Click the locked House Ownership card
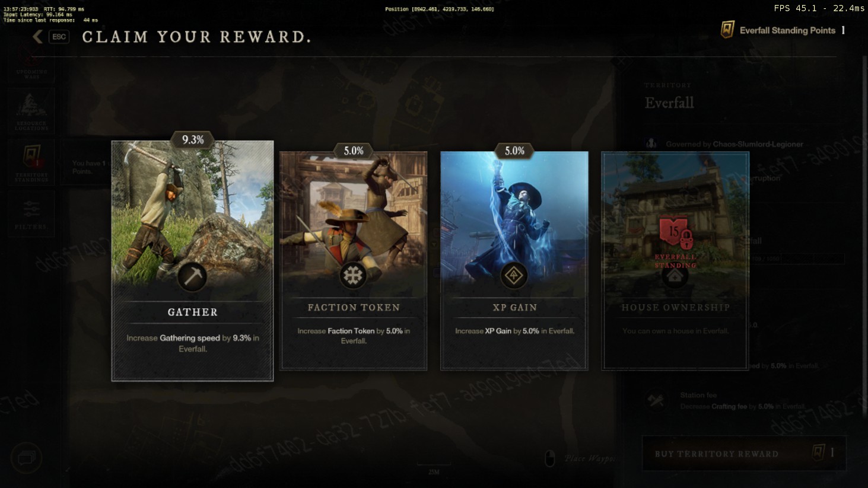This screenshot has height=488, width=868. click(675, 261)
